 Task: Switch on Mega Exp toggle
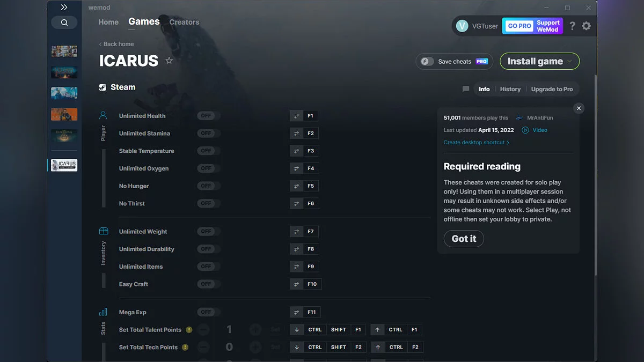click(208, 312)
